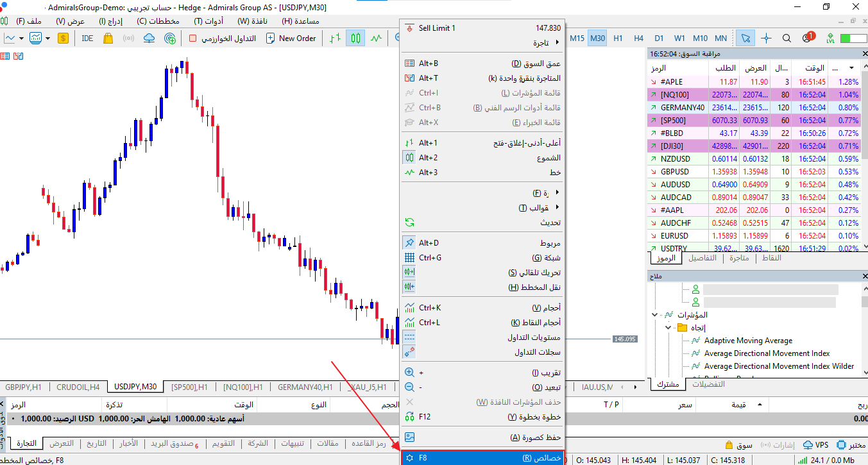Screen dimensions: 868x465
Task: Toggle Algo Trading (التداول الخوارزمي) button
Action: point(222,38)
